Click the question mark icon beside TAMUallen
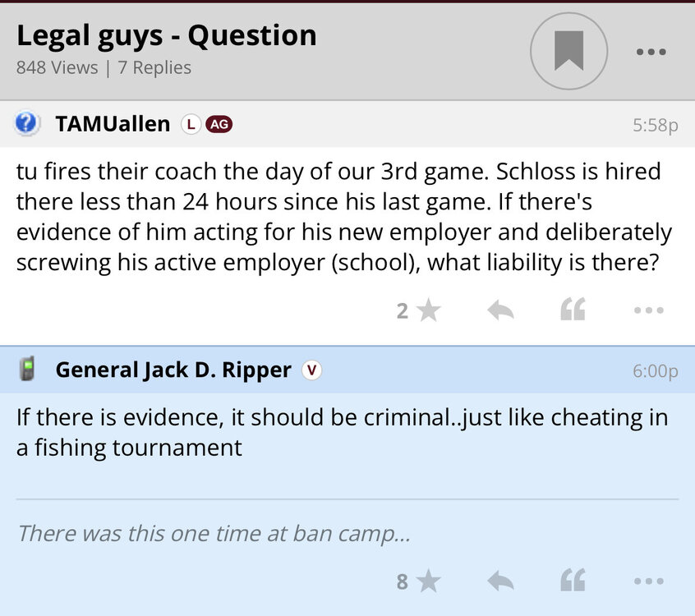 27,124
